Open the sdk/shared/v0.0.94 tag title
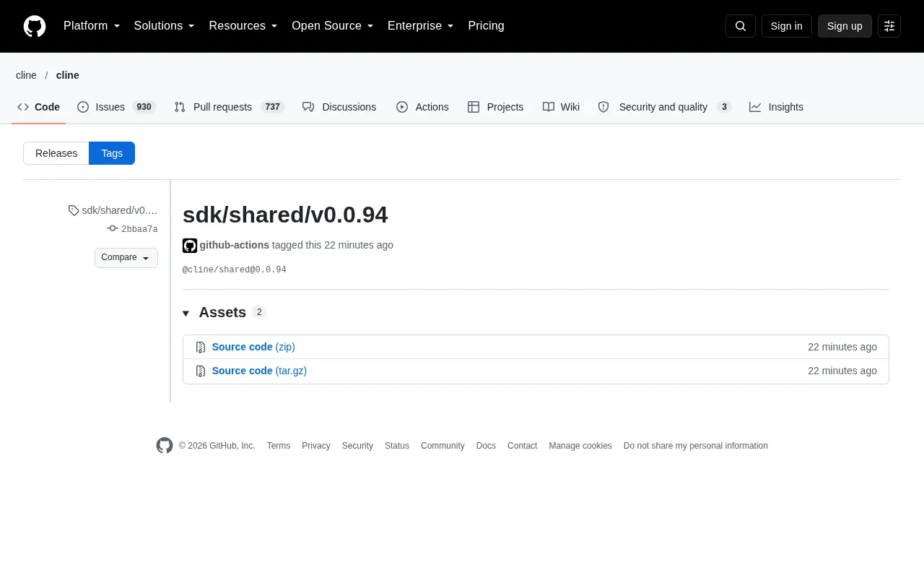 click(285, 215)
